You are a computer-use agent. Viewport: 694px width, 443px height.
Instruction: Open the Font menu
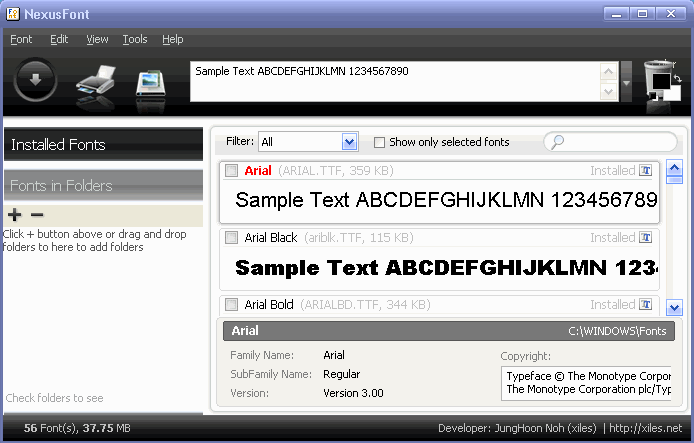pos(21,39)
